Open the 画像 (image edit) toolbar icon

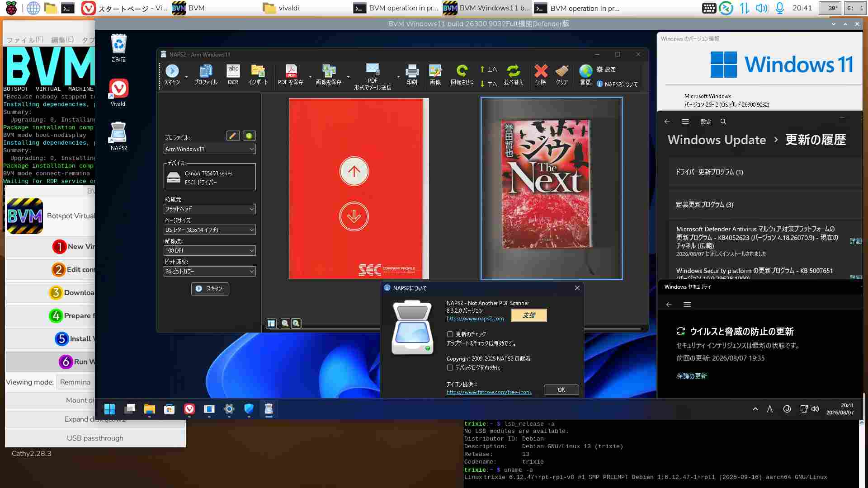pyautogui.click(x=435, y=75)
